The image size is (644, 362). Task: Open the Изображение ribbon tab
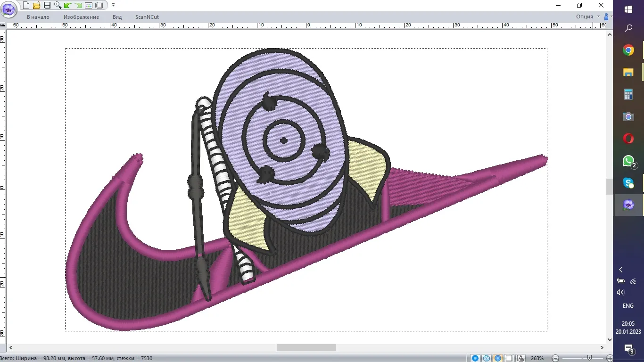[x=81, y=17]
